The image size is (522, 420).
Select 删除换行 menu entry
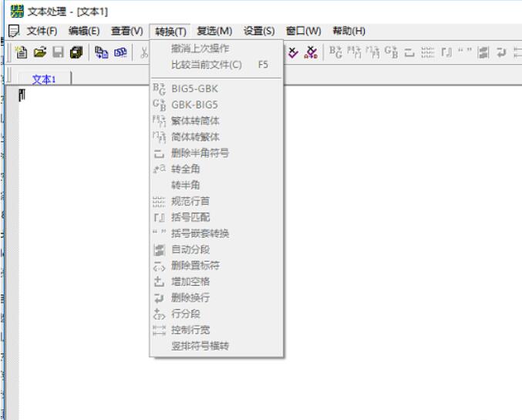coord(217,297)
